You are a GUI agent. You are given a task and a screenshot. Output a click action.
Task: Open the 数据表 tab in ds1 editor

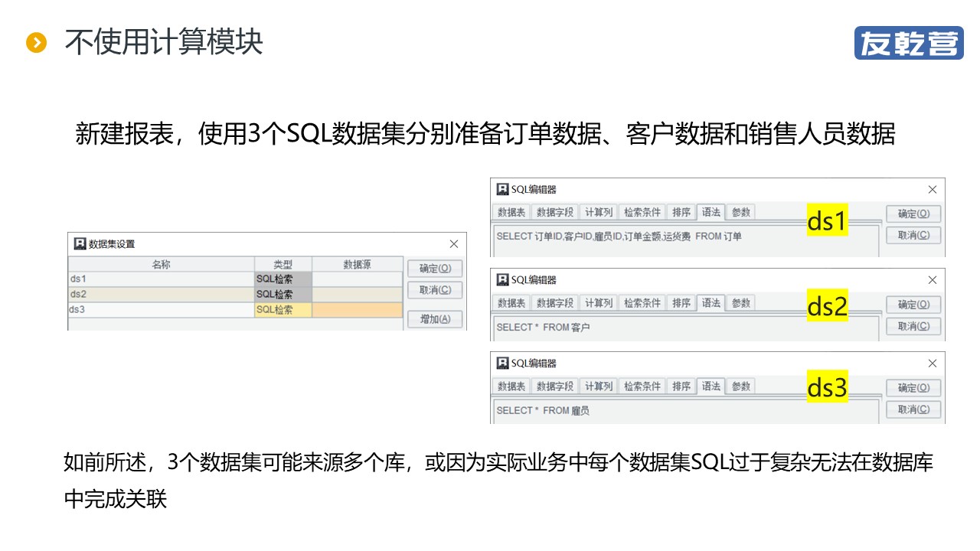tap(511, 213)
